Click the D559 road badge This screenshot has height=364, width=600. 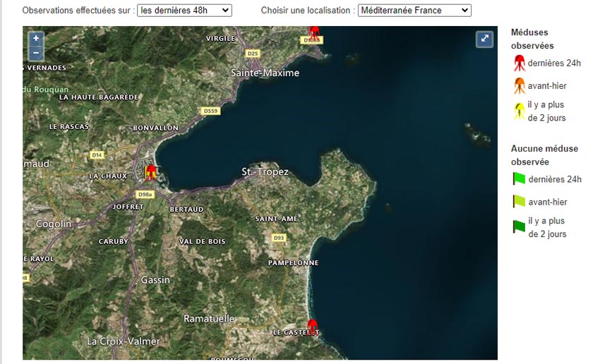pos(210,111)
